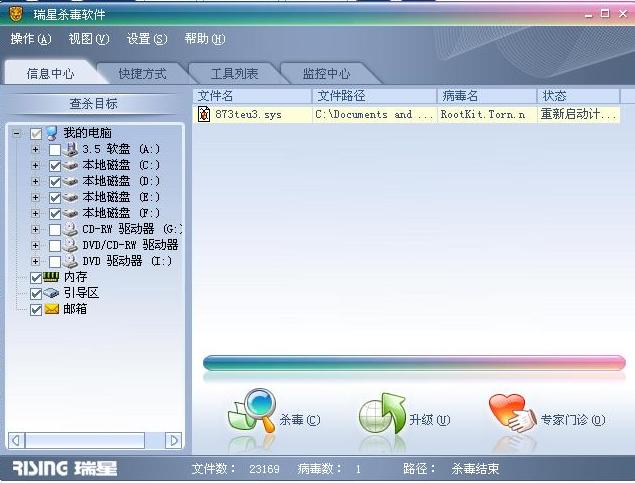Uncheck the 本地磁盘 (F:) checkbox
This screenshot has height=483, width=635.
(x=55, y=214)
